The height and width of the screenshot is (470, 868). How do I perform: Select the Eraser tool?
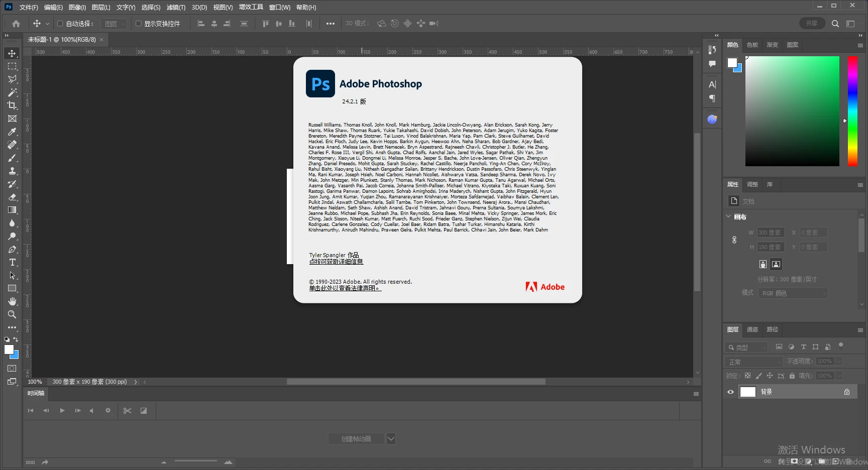click(x=12, y=197)
